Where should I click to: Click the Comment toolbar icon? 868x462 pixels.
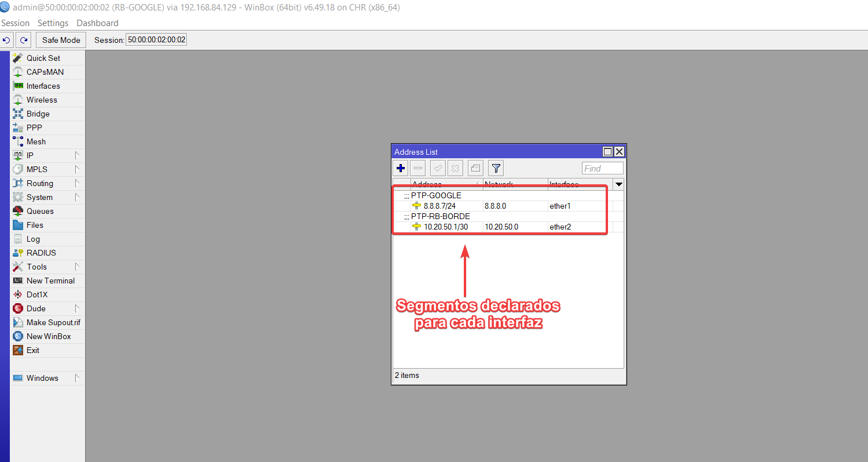pyautogui.click(x=475, y=169)
